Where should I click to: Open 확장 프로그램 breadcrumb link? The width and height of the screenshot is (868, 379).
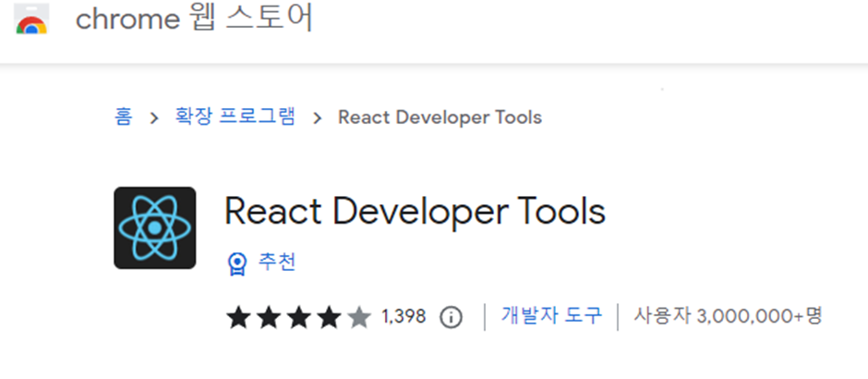[235, 117]
